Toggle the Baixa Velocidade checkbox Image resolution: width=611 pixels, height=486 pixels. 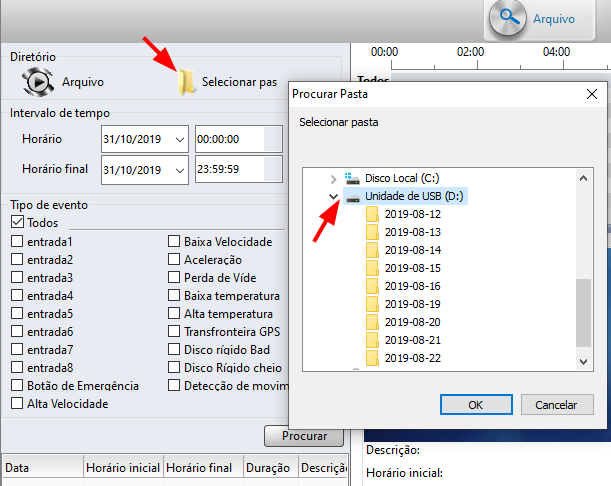174,241
